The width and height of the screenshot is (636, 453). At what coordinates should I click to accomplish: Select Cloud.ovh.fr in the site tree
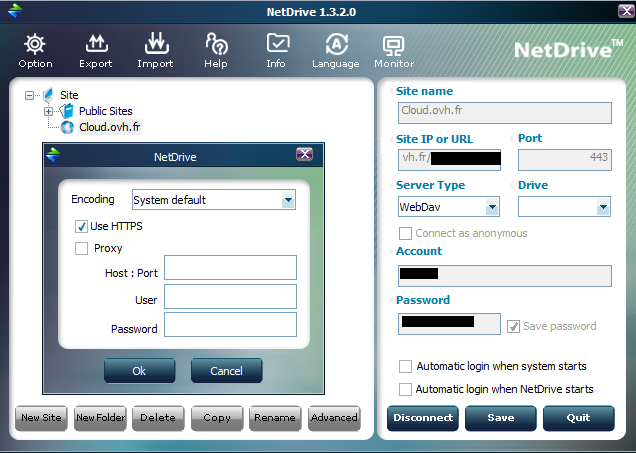coord(110,127)
